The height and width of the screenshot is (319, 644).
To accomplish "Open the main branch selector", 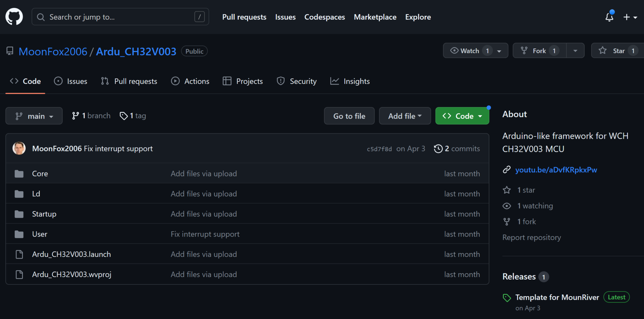I will coord(34,116).
